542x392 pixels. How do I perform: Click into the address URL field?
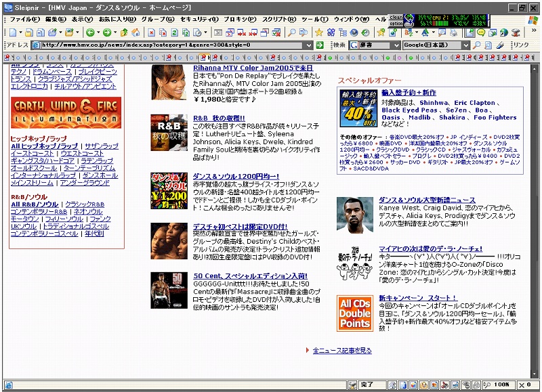173,45
